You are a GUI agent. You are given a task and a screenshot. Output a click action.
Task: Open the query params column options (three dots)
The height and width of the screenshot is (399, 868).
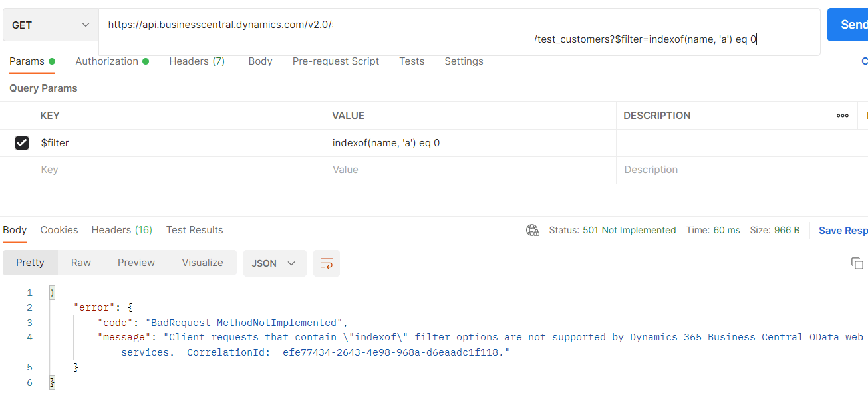[x=843, y=116]
